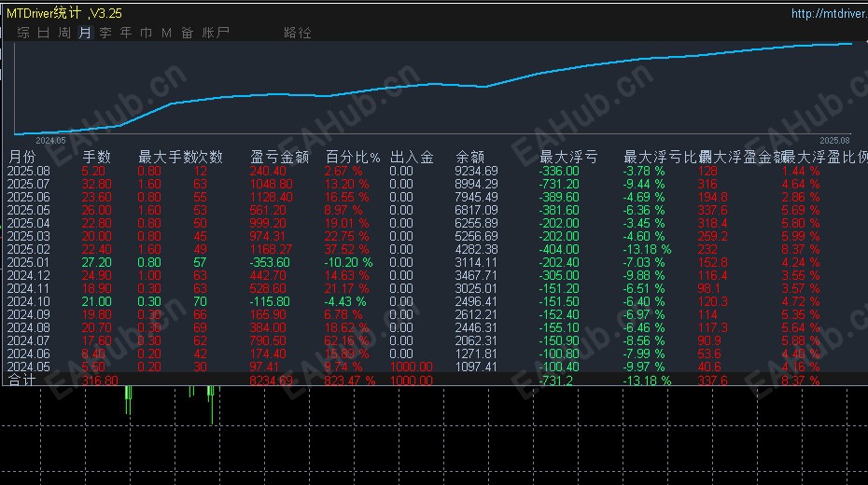
Task: Click percentage value 62.16 %
Action: click(346, 341)
